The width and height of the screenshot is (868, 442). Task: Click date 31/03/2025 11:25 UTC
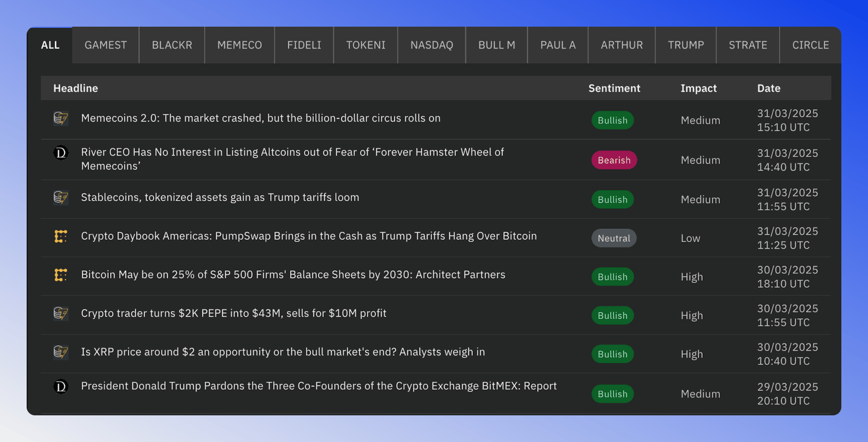787,238
